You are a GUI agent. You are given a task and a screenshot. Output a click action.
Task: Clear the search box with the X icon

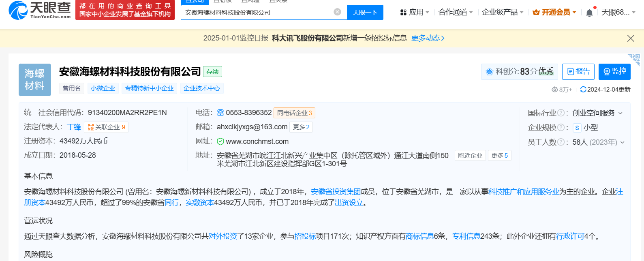click(x=337, y=12)
